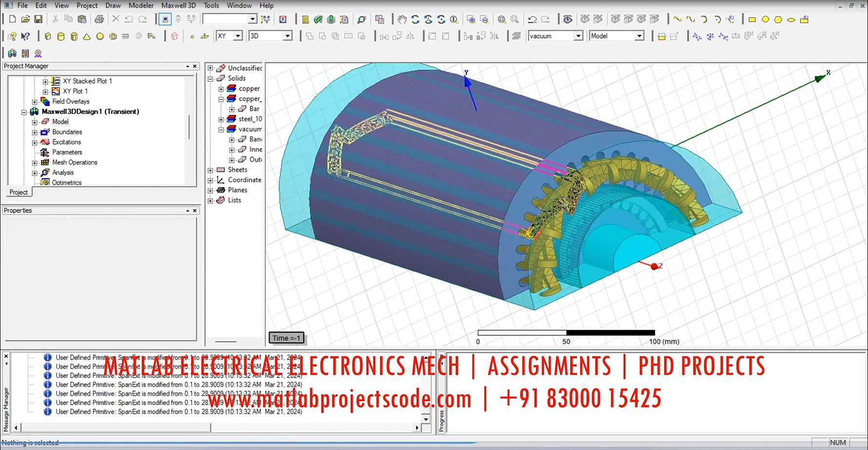868x450 pixels.
Task: Click the Zoom In toolbar icon
Action: 472,19
